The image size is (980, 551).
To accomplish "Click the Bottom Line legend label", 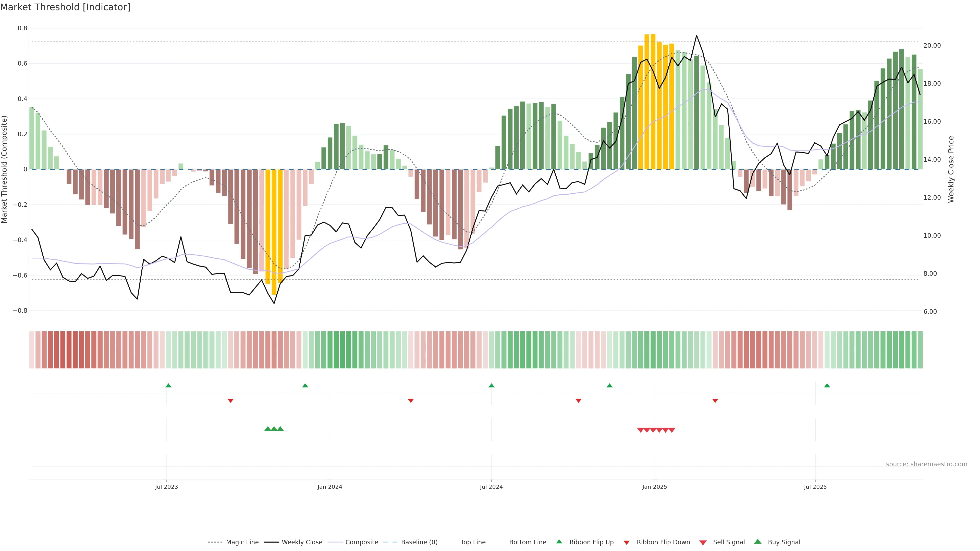I will pos(527,542).
